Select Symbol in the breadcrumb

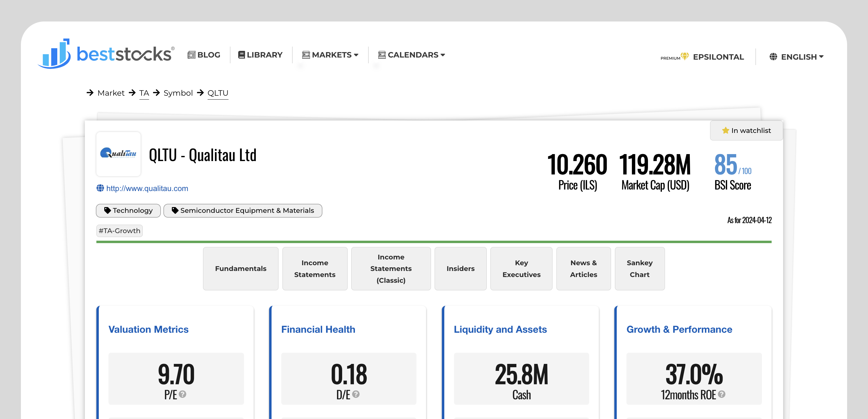(178, 93)
